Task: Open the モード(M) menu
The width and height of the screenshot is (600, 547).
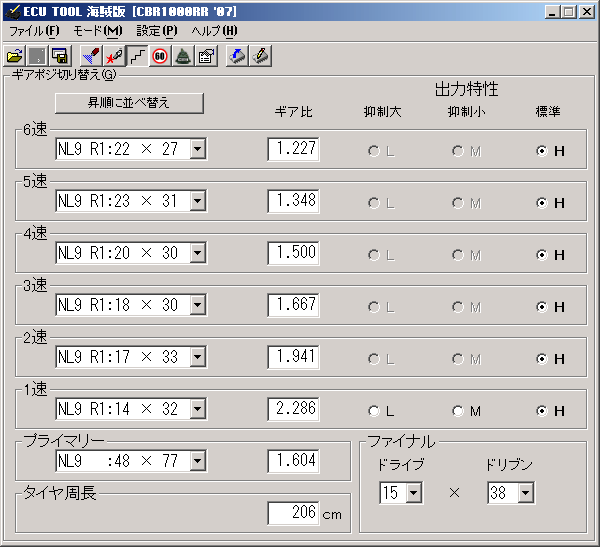Action: pyautogui.click(x=98, y=31)
